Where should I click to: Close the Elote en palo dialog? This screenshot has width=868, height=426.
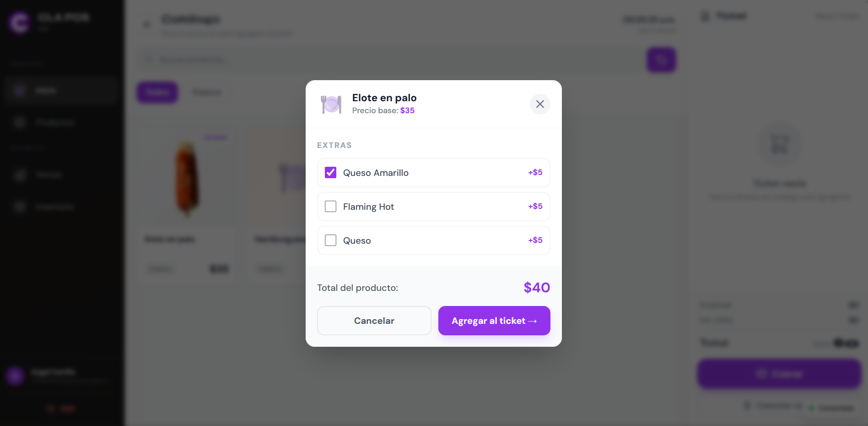[540, 104]
